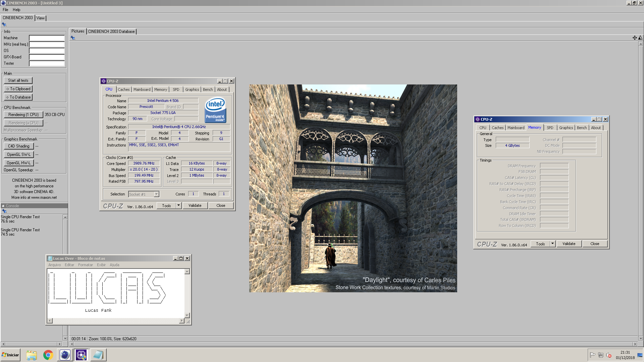Open Bench tab in CPU-Z CPU window
The width and height of the screenshot is (644, 362).
tap(208, 89)
